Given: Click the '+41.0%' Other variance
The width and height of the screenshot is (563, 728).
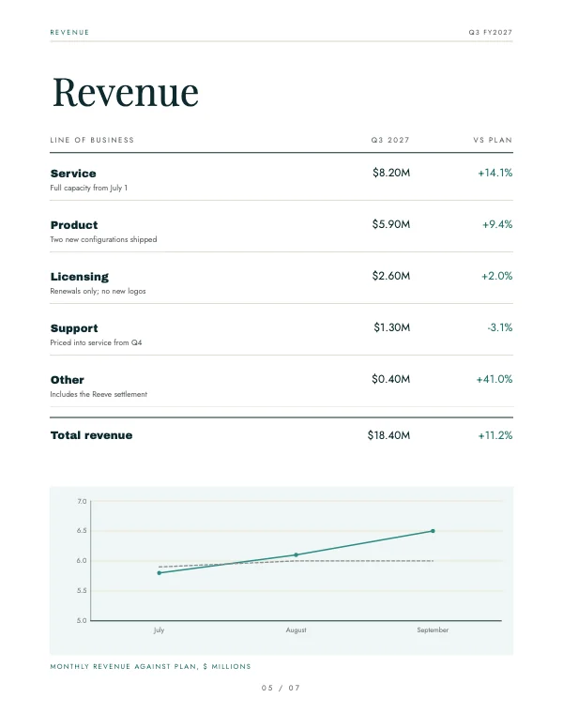Looking at the screenshot, I should 495,379.
